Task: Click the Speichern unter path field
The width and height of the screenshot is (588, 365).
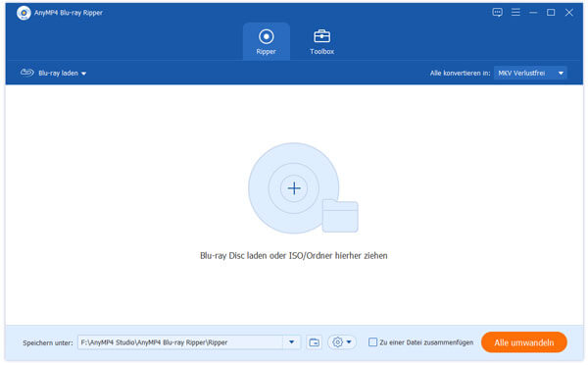Action: (x=180, y=342)
